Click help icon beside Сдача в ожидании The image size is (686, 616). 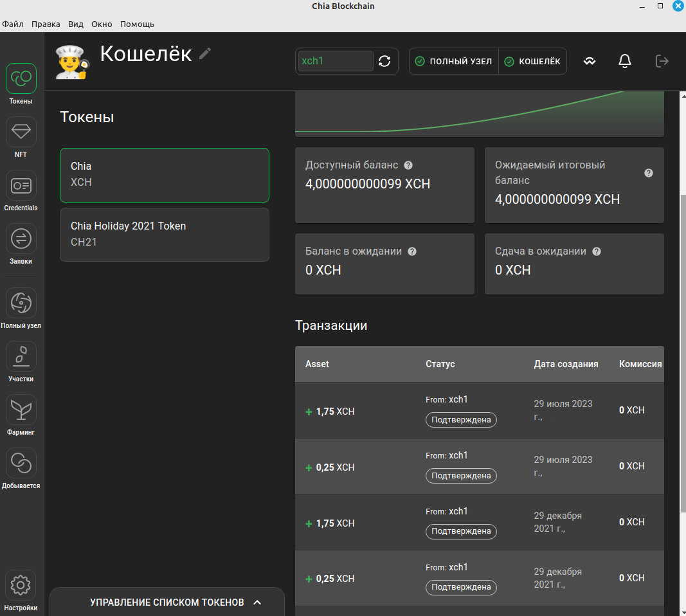[x=597, y=251]
